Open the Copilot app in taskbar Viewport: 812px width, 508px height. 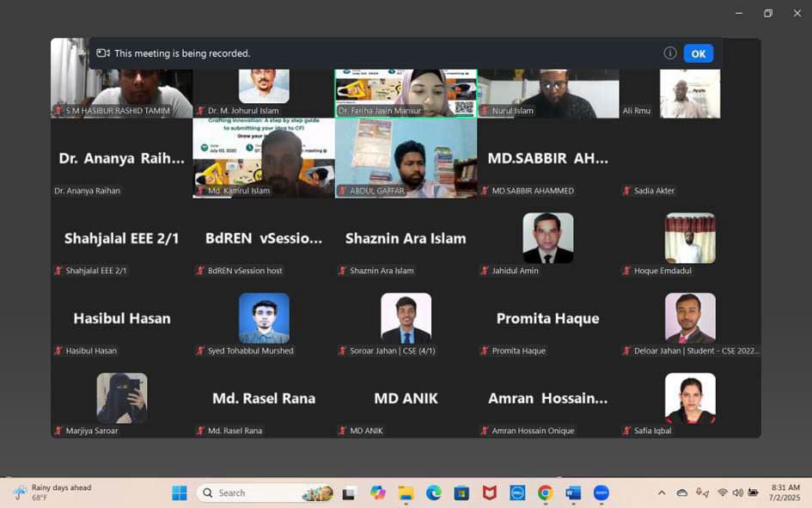tap(378, 493)
